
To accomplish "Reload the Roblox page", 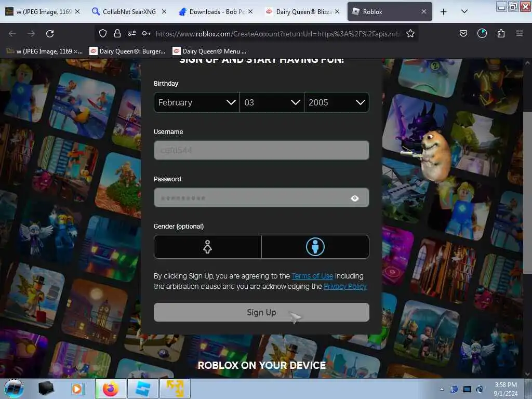I will 50,34.
